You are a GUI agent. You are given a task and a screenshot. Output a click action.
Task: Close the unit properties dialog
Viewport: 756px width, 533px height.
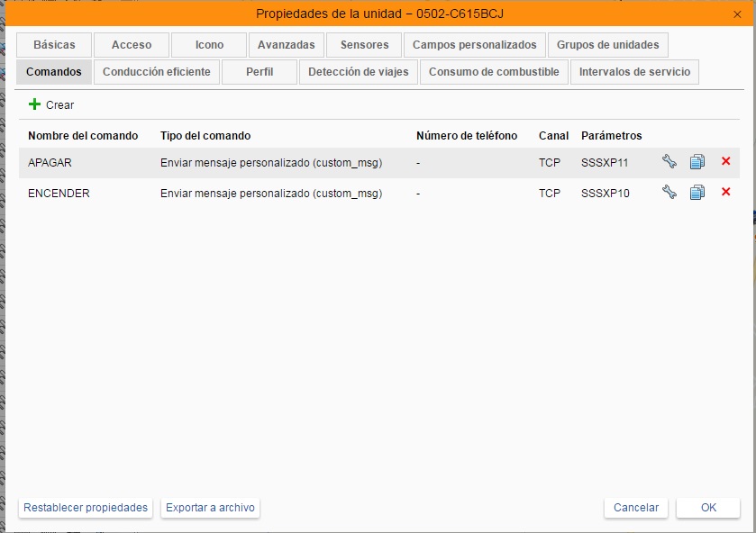coord(737,14)
